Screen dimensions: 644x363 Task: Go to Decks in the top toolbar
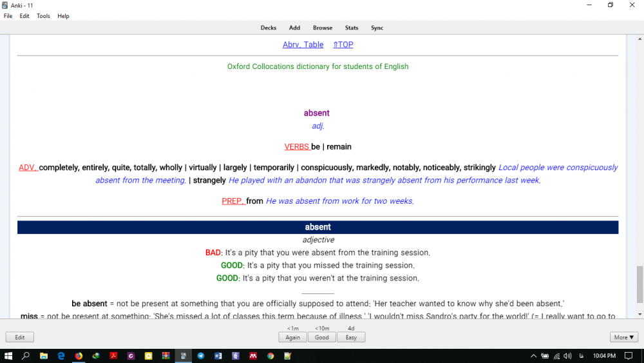268,28
